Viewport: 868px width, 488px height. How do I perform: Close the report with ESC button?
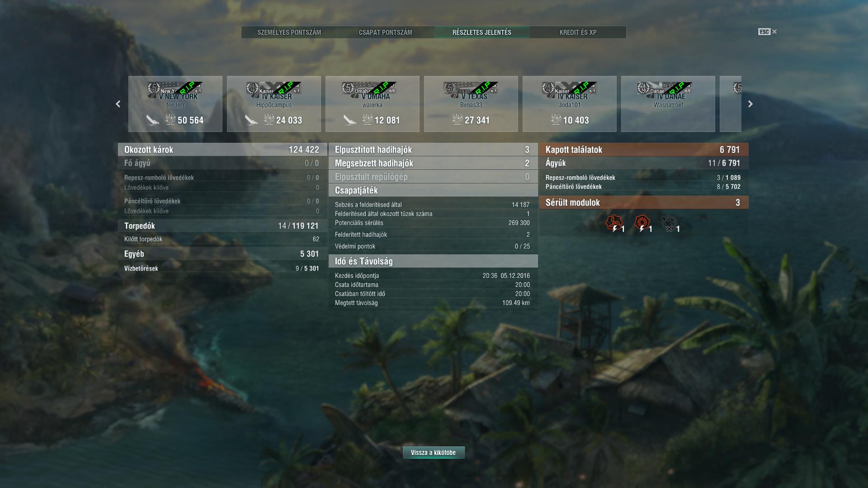[767, 32]
